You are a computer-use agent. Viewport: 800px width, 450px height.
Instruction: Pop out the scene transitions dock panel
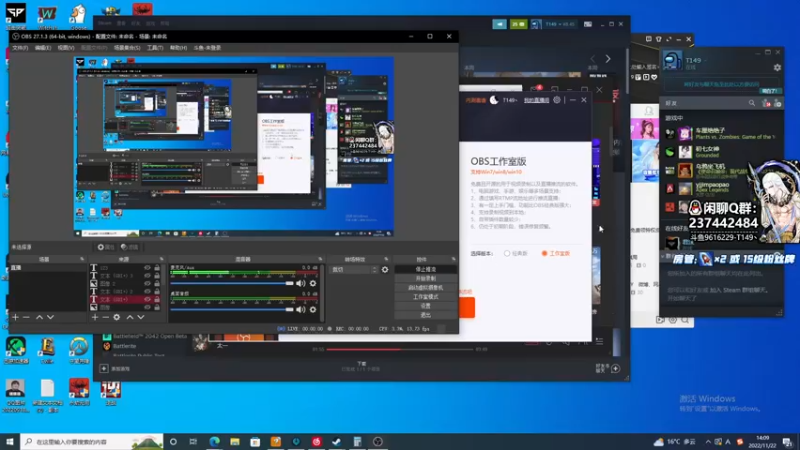click(386, 259)
